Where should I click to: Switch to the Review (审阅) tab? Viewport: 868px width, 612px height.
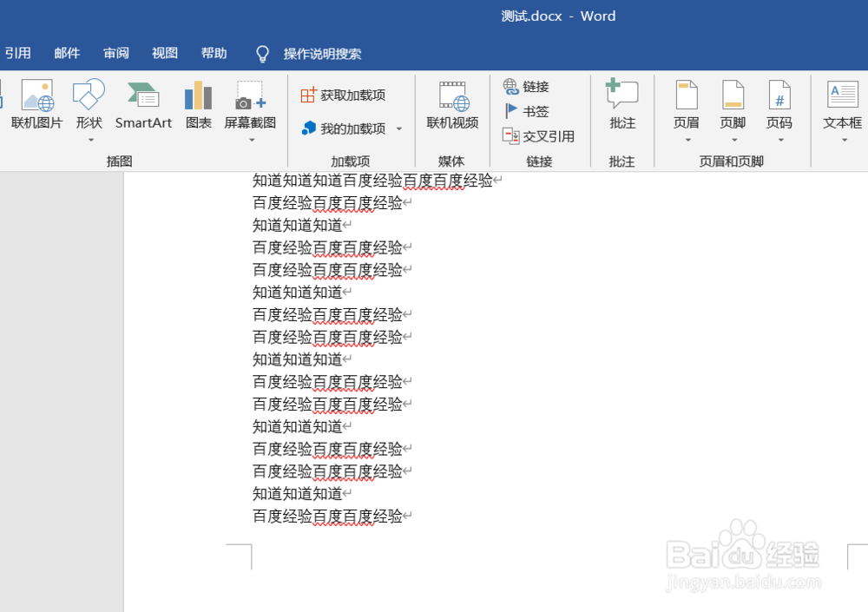coord(116,53)
